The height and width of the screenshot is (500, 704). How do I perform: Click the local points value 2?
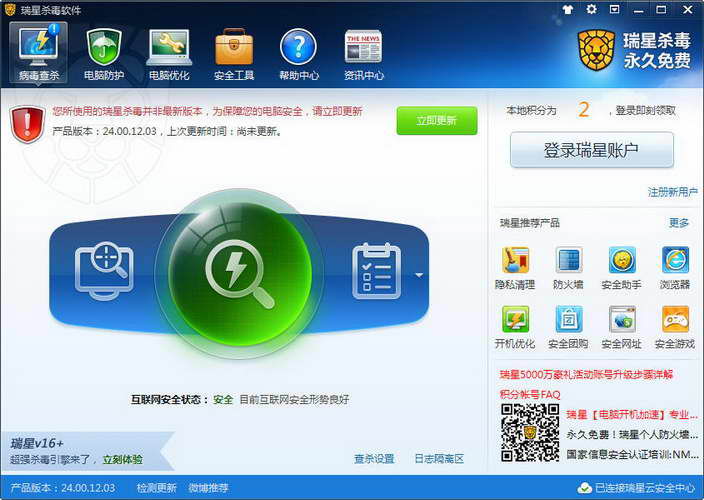point(583,110)
